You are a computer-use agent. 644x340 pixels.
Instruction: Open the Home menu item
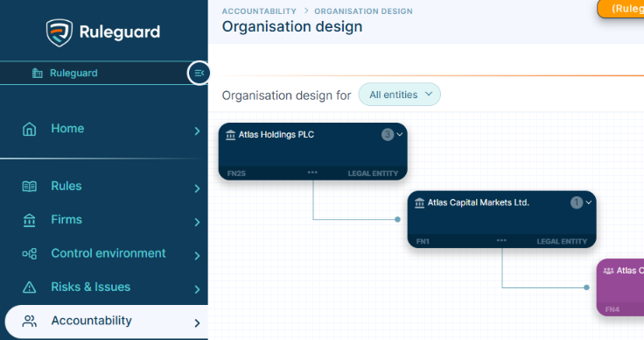(67, 129)
